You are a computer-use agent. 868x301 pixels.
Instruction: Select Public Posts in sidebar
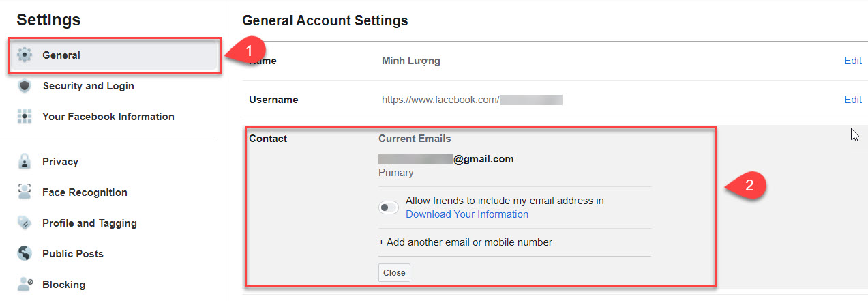[x=73, y=254]
